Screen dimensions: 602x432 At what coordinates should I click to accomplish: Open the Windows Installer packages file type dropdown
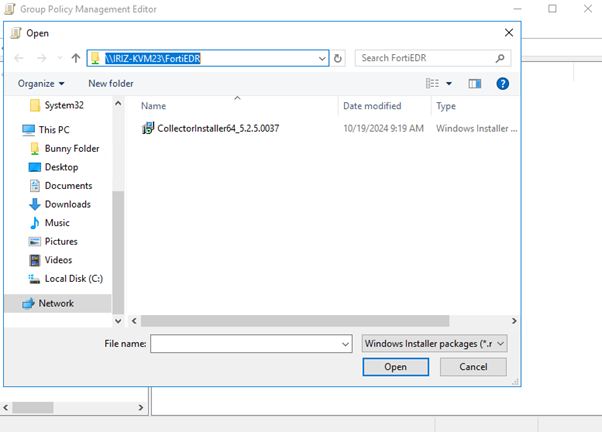434,344
